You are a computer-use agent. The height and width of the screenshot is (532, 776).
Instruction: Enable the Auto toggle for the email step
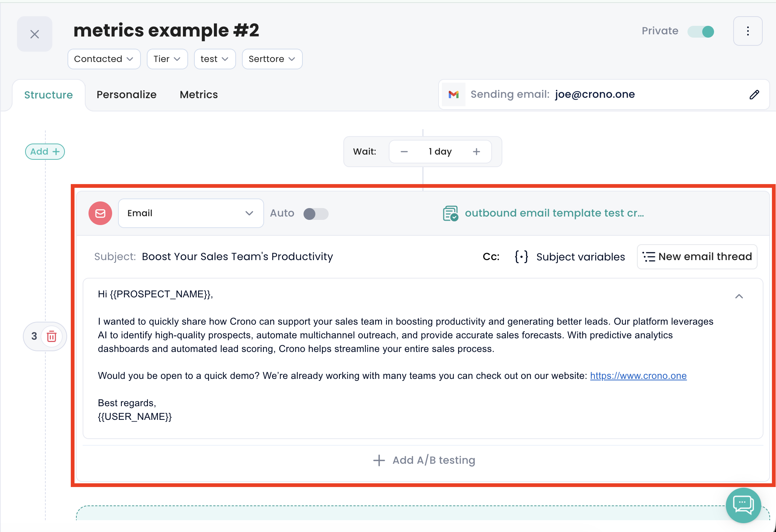[316, 214]
